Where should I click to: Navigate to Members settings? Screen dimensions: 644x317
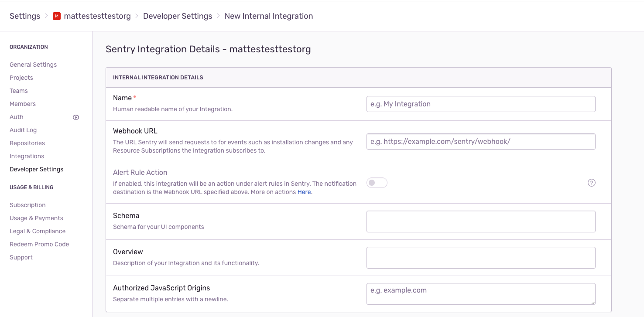22,103
